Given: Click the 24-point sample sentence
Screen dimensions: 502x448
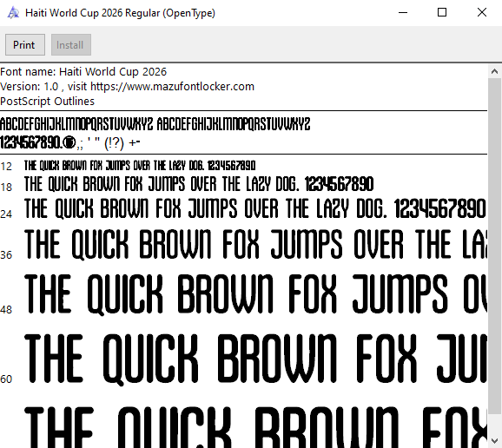Looking at the screenshot, I should pyautogui.click(x=255, y=208).
